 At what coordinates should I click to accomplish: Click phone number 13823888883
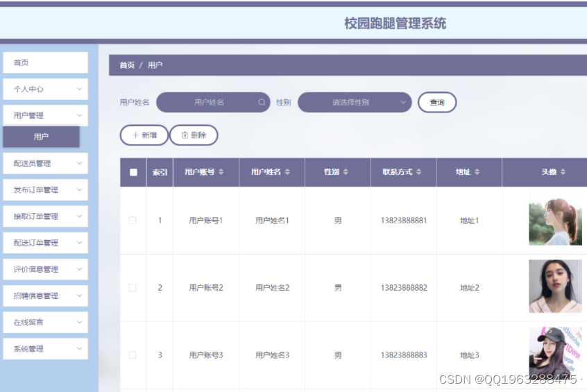click(x=404, y=355)
